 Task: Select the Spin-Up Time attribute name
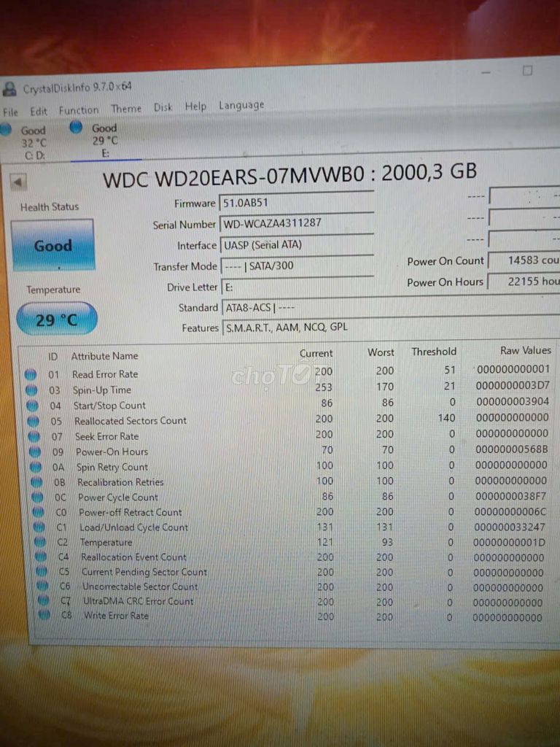click(102, 390)
